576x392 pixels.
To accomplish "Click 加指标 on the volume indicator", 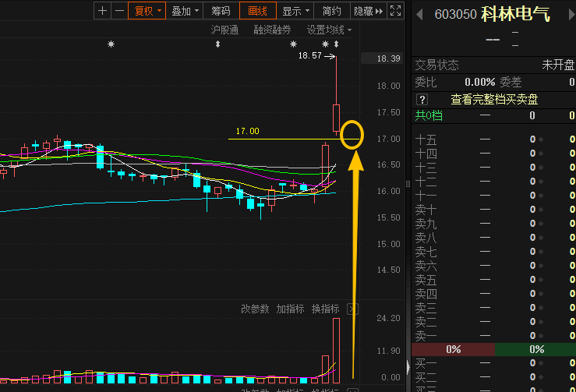I will [290, 309].
